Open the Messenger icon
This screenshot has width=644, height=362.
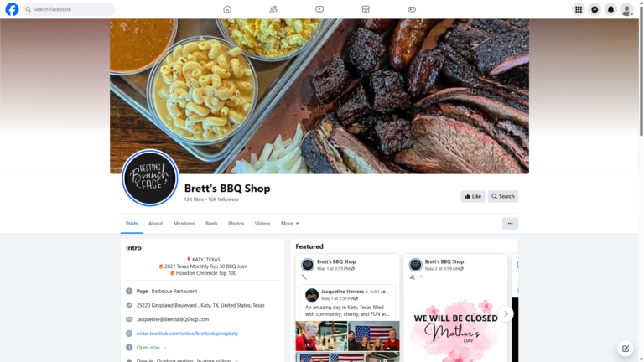click(x=595, y=9)
